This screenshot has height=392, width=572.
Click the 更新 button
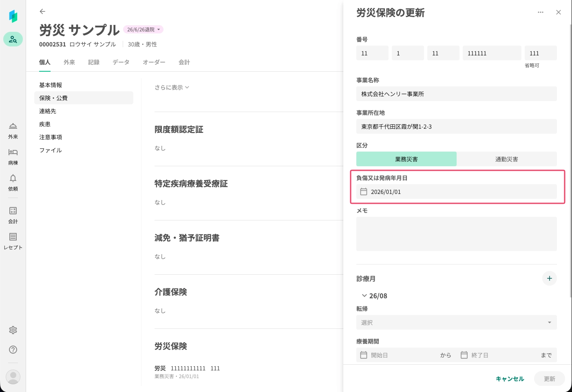(550, 379)
